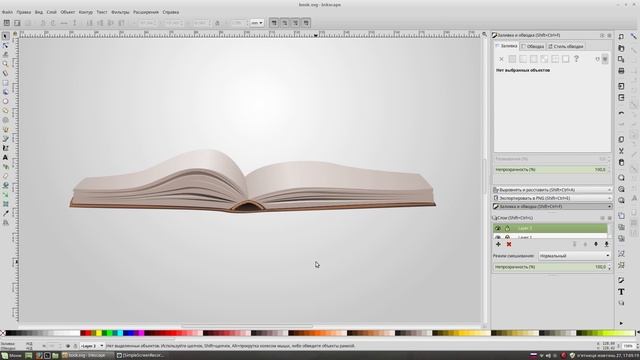The image size is (640, 360).
Task: Expand the Экспортировать в PNG panel
Action: click(x=552, y=198)
